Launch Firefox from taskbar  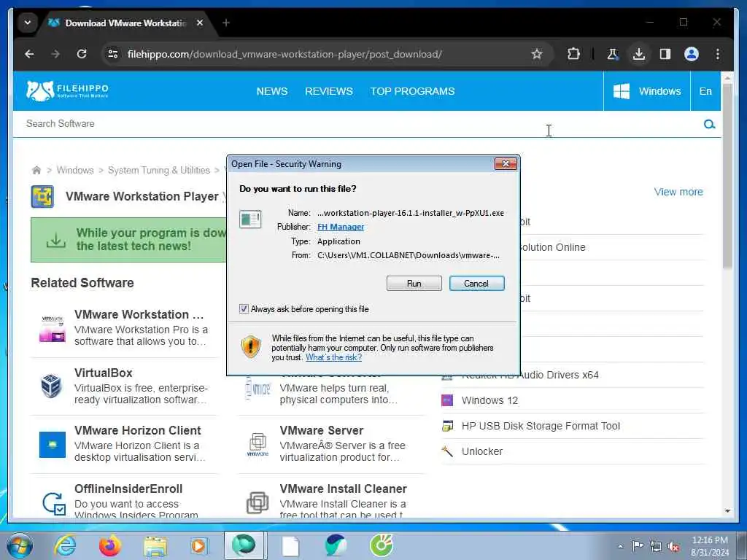(x=110, y=545)
